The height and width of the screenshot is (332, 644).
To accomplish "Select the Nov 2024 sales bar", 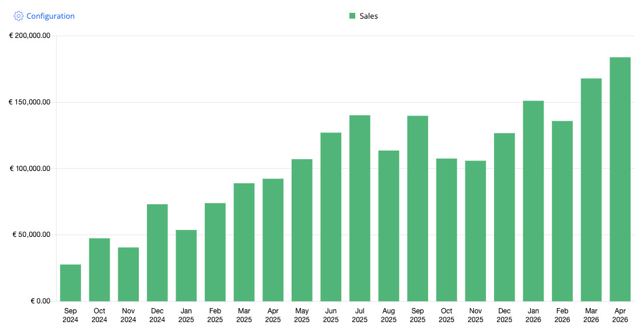I will pyautogui.click(x=128, y=274).
